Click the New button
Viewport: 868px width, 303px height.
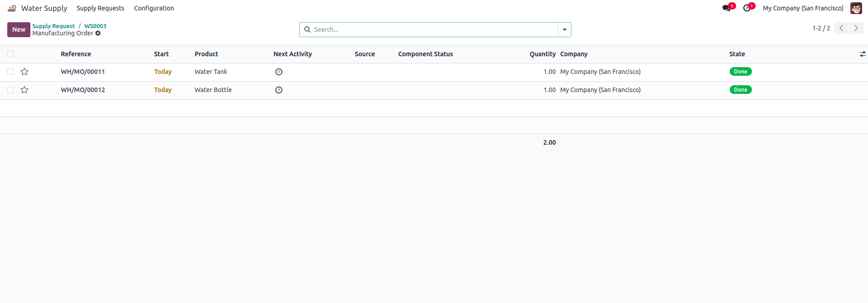click(x=19, y=29)
